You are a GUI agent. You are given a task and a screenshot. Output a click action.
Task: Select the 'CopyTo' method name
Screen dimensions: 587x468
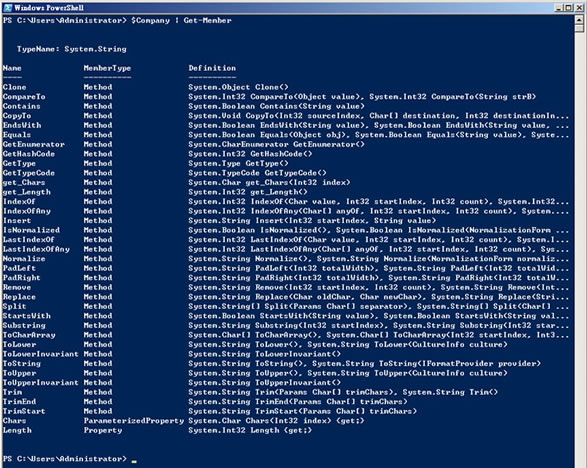pos(17,116)
